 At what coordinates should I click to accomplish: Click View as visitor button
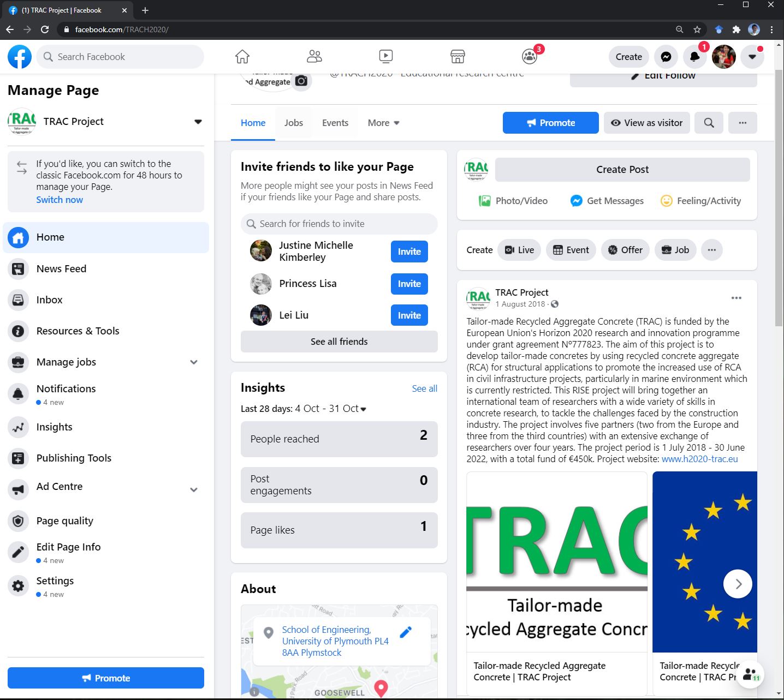[647, 123]
